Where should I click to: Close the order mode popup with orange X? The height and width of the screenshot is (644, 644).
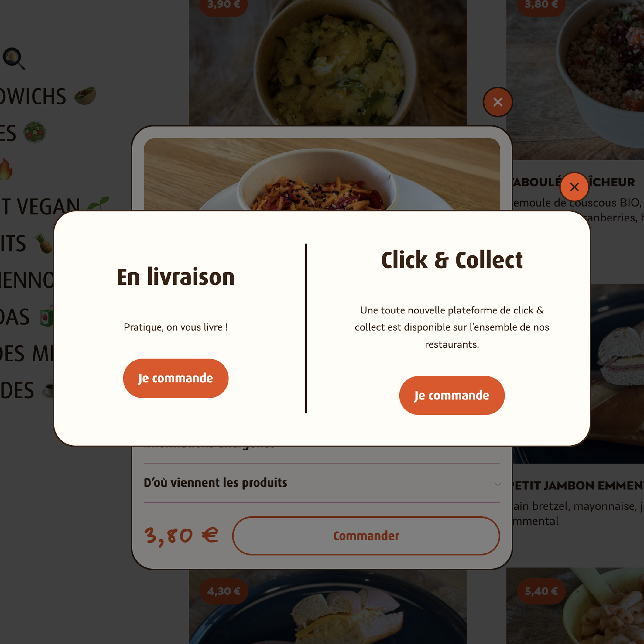(574, 187)
